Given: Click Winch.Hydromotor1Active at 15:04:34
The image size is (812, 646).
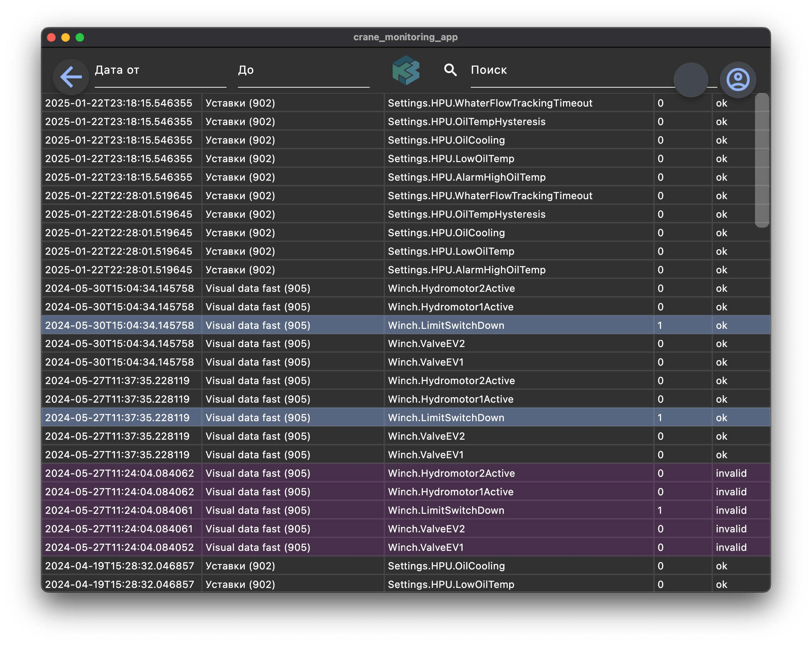Looking at the screenshot, I should click(x=450, y=307).
